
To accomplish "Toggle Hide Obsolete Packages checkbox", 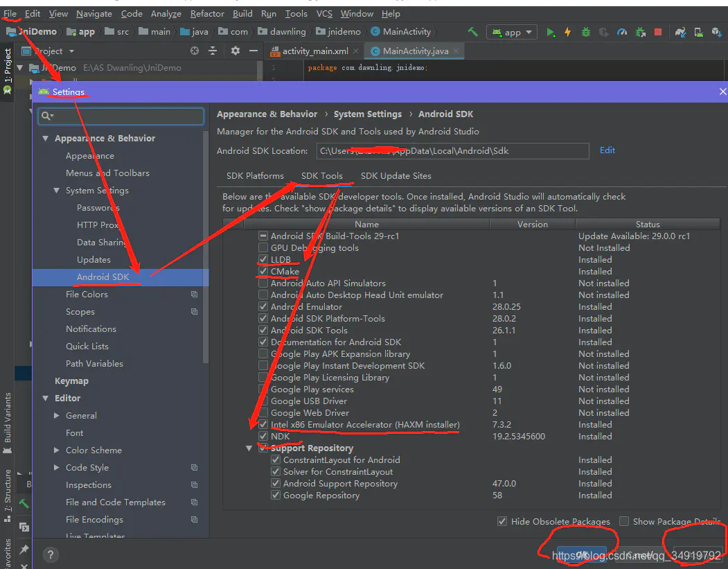I will [x=502, y=521].
